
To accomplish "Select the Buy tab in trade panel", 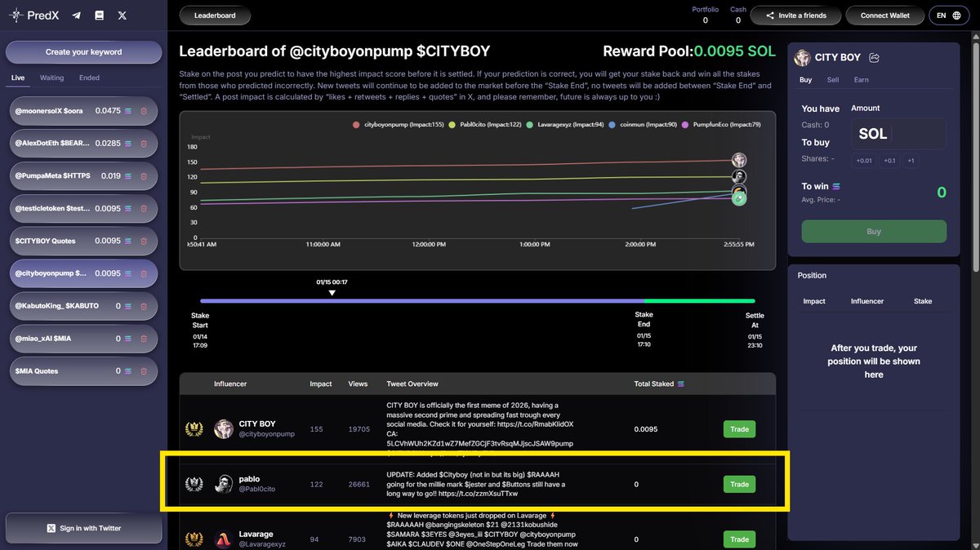I will [805, 80].
